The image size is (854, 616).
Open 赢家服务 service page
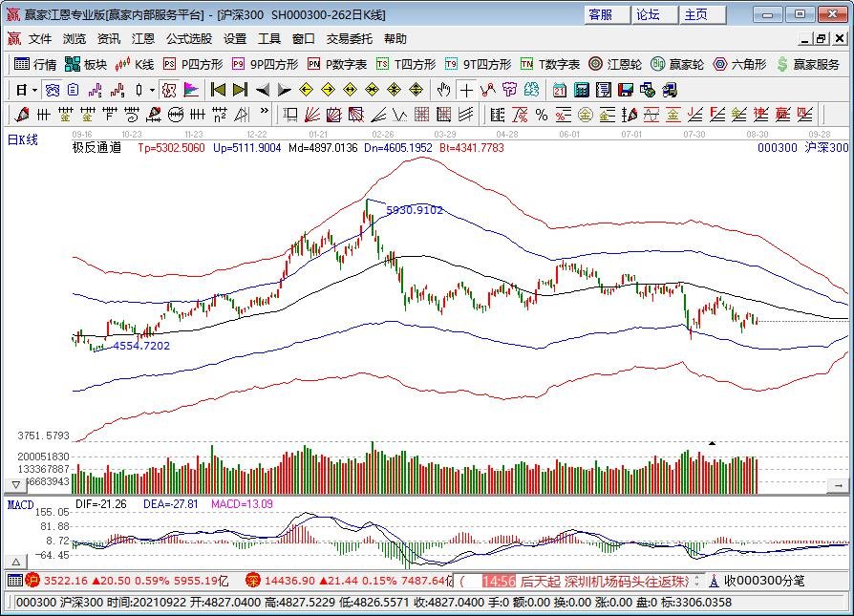pos(808,64)
